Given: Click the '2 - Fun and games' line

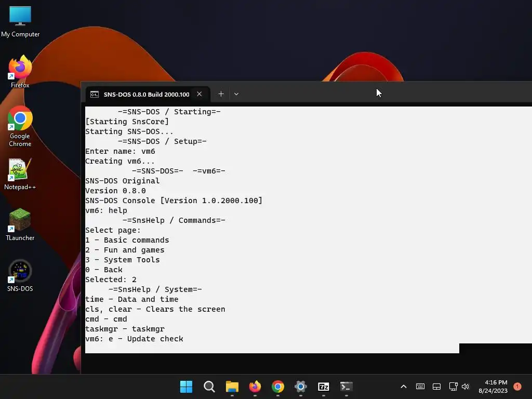Looking at the screenshot, I should [x=125, y=250].
